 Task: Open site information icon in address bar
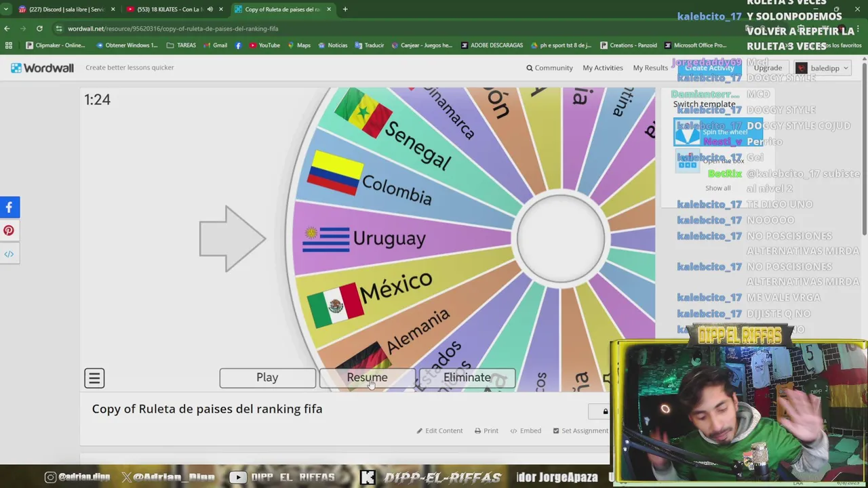click(59, 28)
